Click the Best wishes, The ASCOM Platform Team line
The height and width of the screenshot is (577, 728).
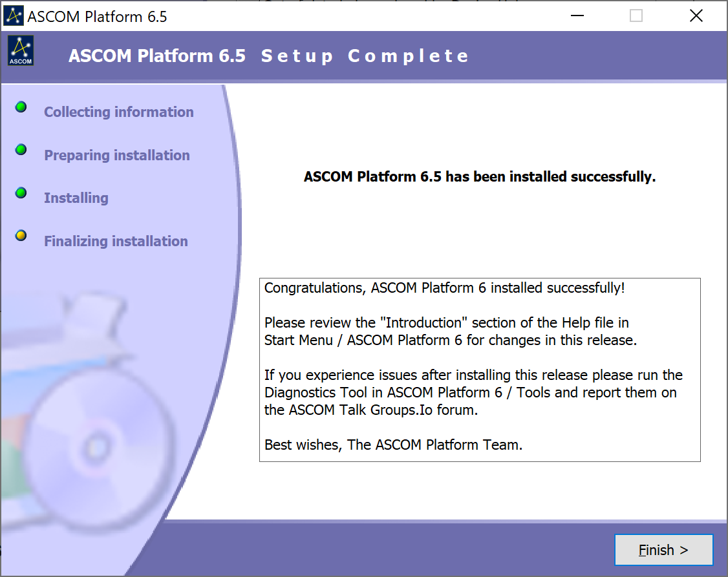pyautogui.click(x=393, y=445)
